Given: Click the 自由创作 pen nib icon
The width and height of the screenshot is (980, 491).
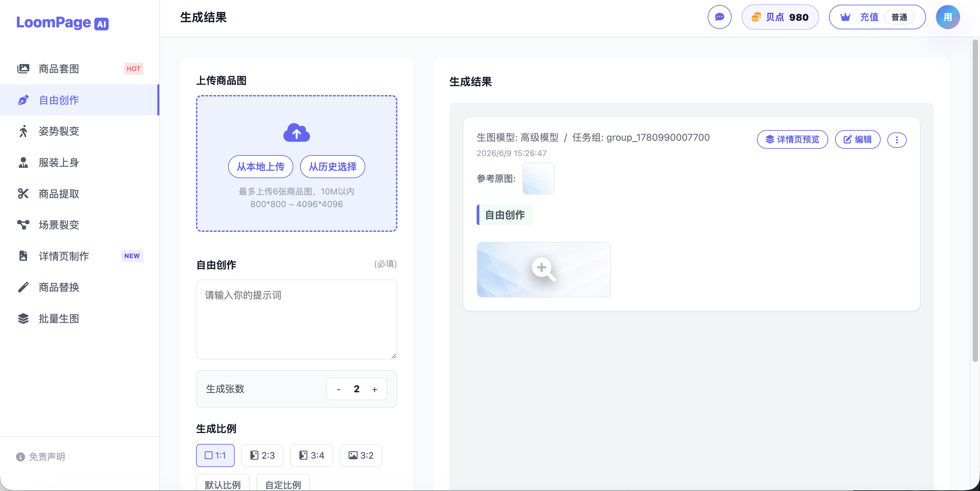Looking at the screenshot, I should coord(23,100).
